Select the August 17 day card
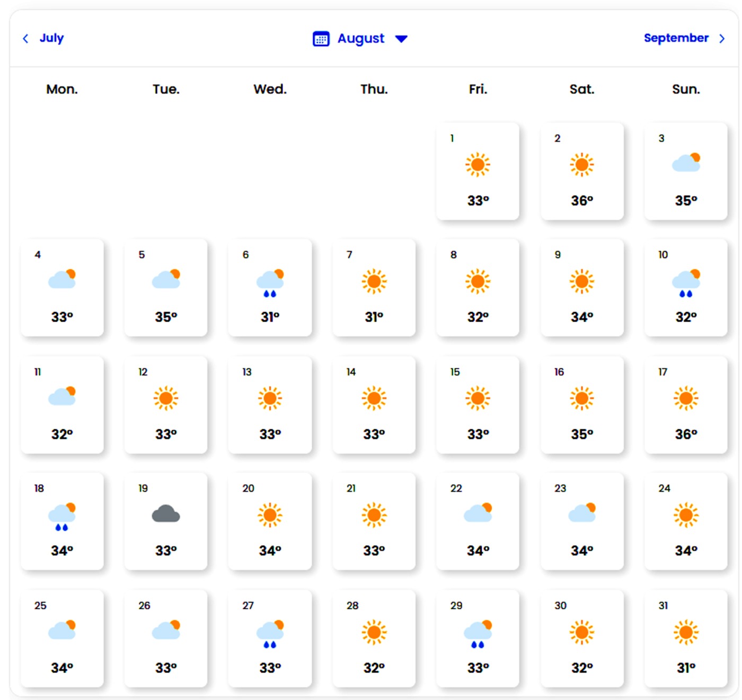742x700 pixels. 686,404
